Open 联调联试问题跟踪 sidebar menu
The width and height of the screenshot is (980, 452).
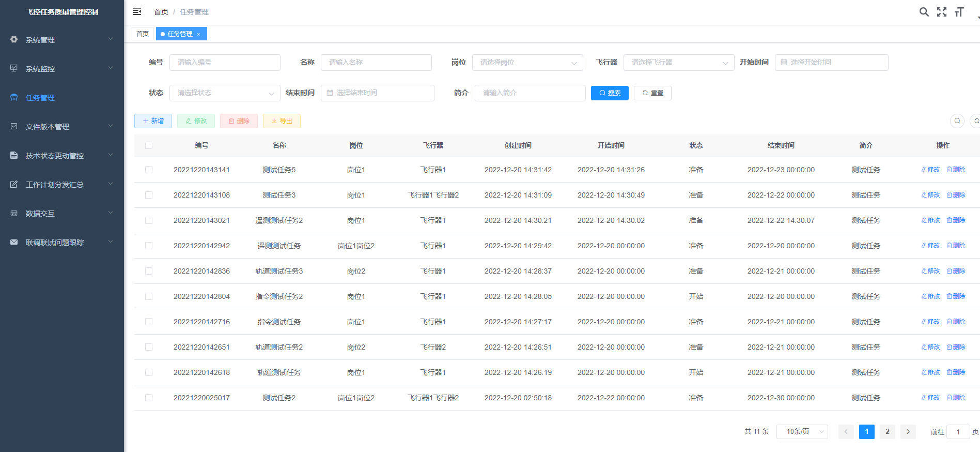(x=62, y=243)
